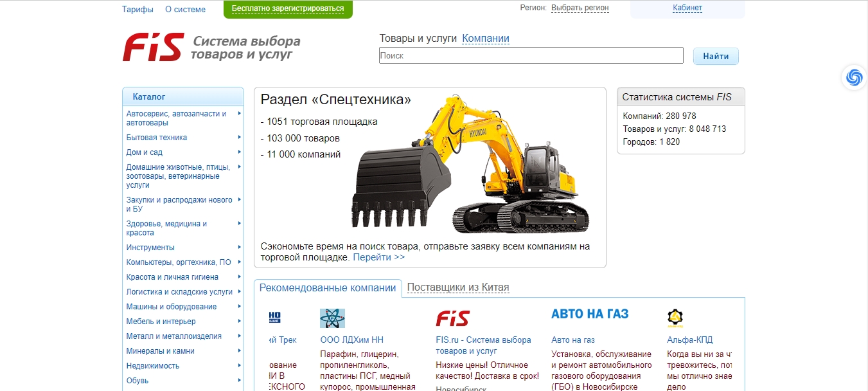Focus the Поиск search input field
The height and width of the screenshot is (391, 868).
coord(531,56)
